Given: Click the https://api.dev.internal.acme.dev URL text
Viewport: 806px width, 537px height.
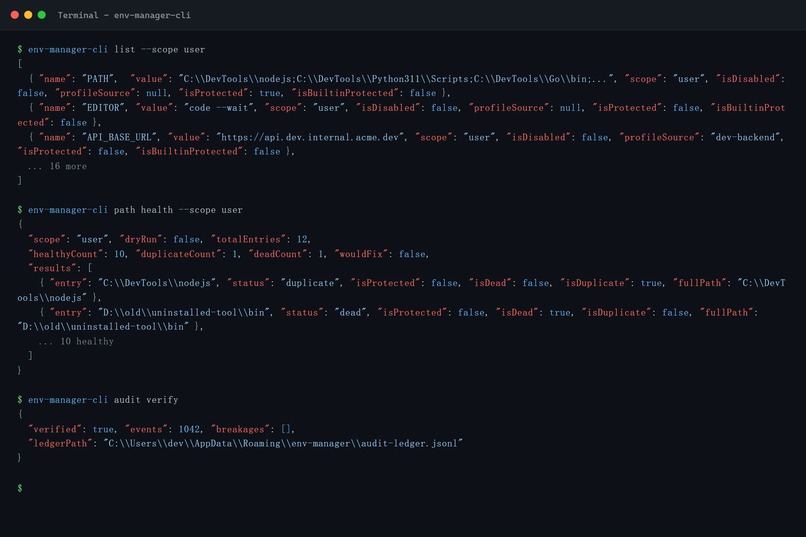Looking at the screenshot, I should [x=311, y=137].
